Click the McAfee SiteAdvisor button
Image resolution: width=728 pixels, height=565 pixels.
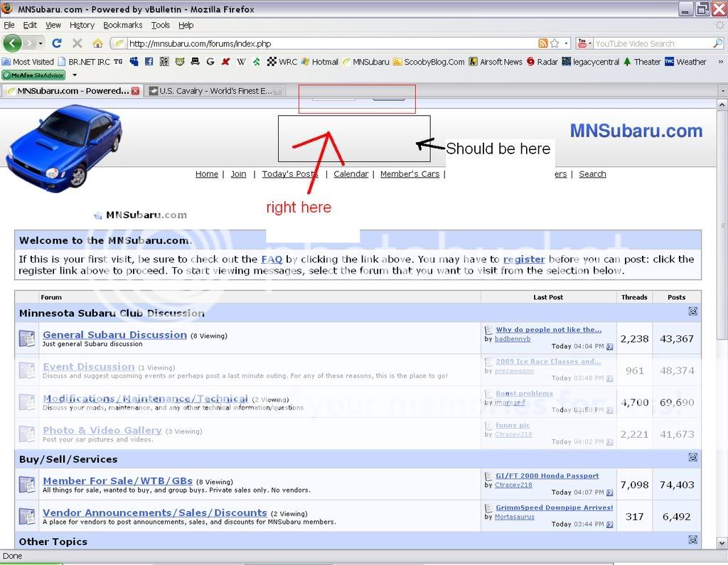click(x=33, y=75)
